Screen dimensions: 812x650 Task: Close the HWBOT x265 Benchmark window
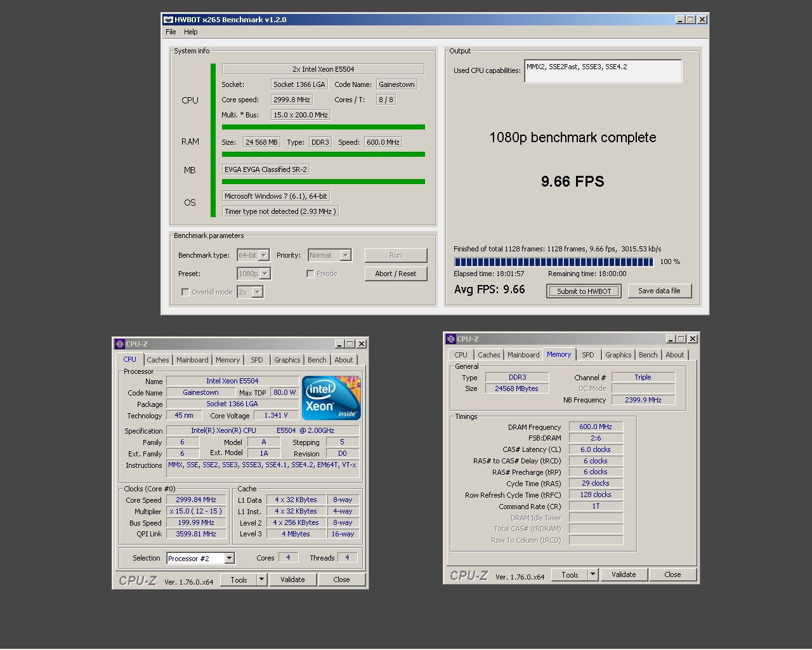pos(702,20)
